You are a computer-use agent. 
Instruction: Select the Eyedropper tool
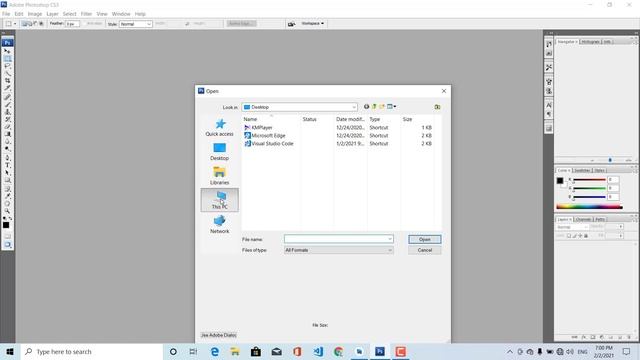[7, 196]
